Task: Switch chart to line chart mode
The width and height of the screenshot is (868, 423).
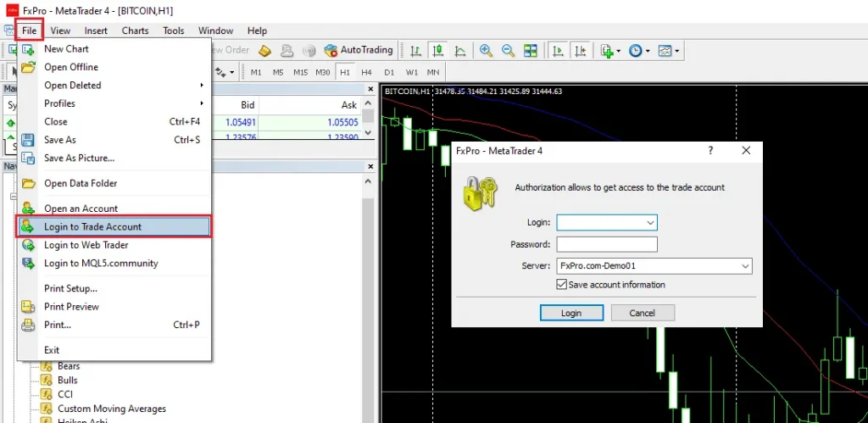Action: 460,50
